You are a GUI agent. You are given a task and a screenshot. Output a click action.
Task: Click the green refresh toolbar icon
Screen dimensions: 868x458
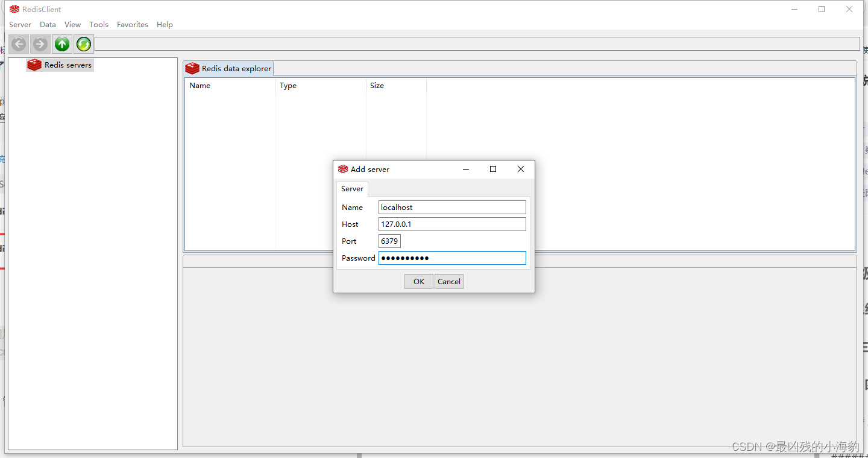(x=84, y=44)
